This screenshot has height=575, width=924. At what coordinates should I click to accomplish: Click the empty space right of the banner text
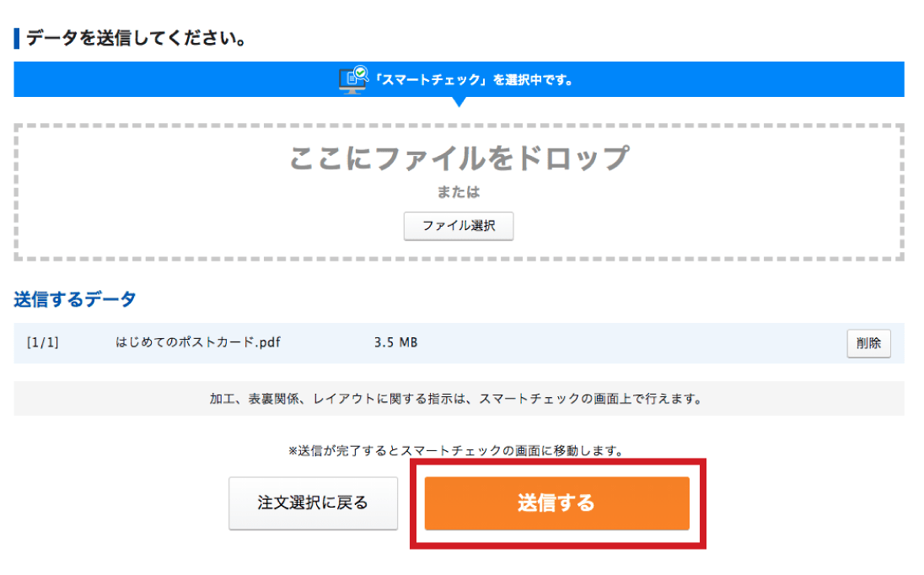(742, 80)
